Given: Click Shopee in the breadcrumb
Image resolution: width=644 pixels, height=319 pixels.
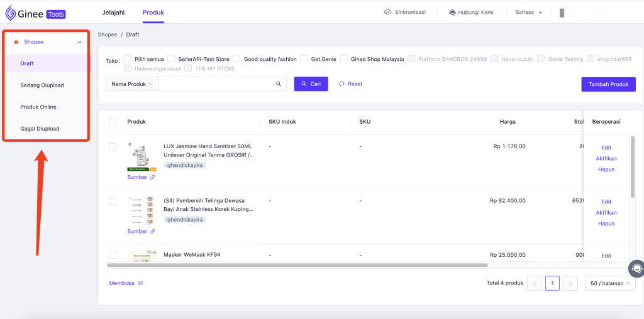Looking at the screenshot, I should click(108, 35).
